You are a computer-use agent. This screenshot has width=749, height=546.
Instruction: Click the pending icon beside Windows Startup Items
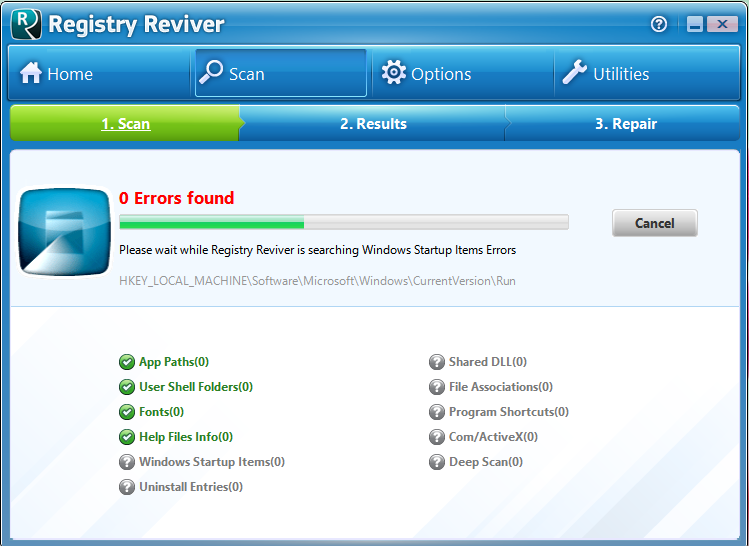(127, 462)
